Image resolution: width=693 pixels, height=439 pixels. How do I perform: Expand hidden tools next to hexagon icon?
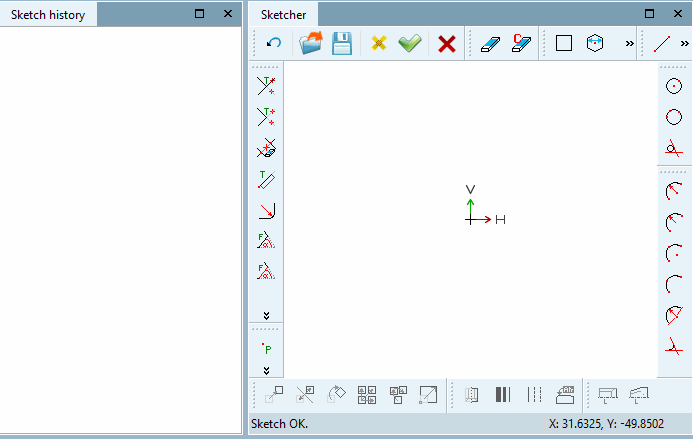[629, 43]
